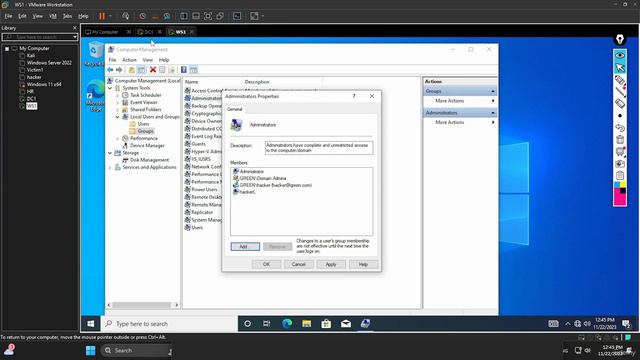Click the VMware snapshot clock icon
The image size is (640, 360).
coord(142,16)
